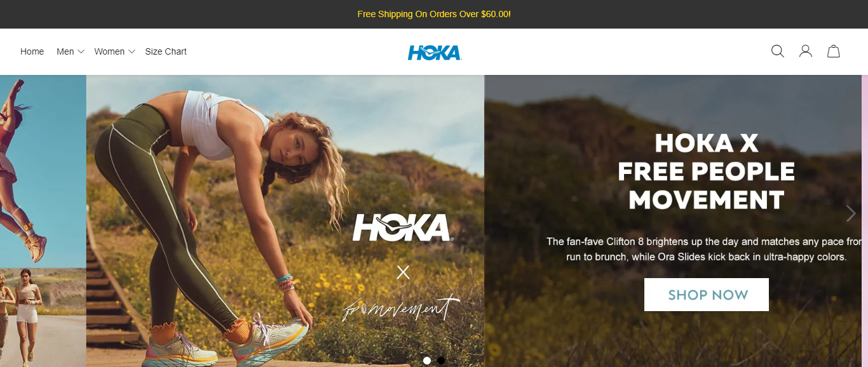Expand the Women dropdown chevron

[132, 51]
